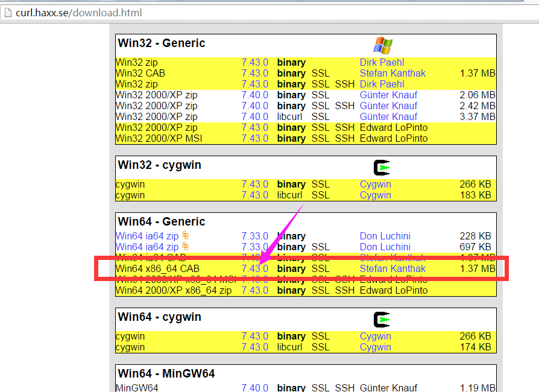Click the Cygwin logo in Win64 - cygwin section
The image size is (539, 392).
pyautogui.click(x=382, y=320)
